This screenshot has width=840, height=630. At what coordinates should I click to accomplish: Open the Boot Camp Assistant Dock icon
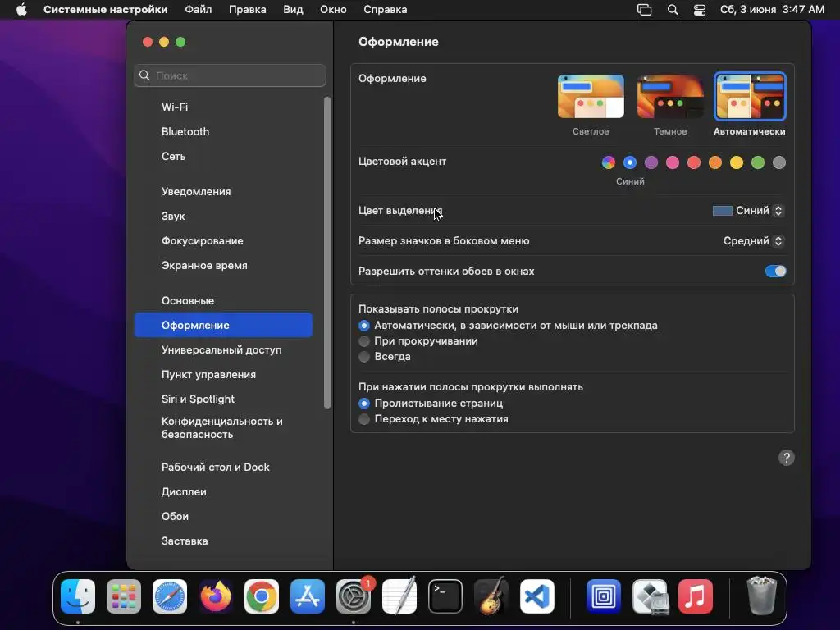coord(650,596)
